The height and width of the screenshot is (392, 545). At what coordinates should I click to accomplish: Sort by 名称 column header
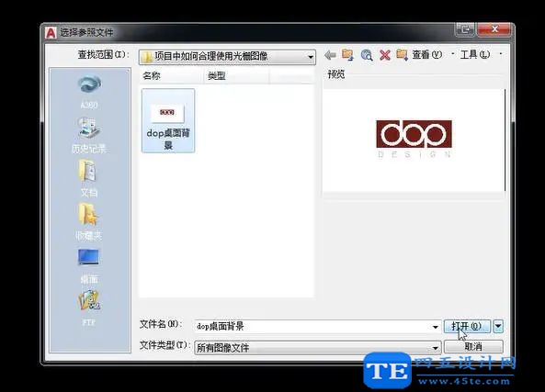coord(171,75)
